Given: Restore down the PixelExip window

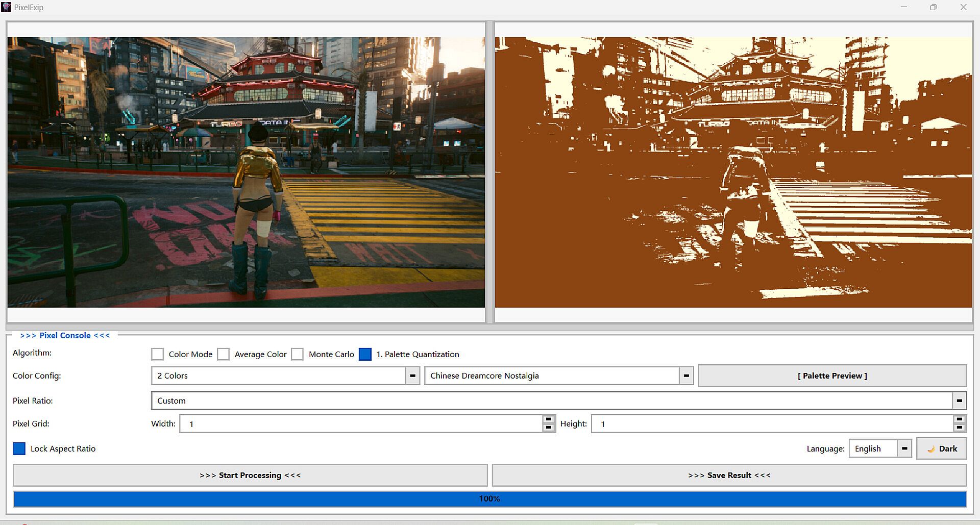Looking at the screenshot, I should pos(933,7).
